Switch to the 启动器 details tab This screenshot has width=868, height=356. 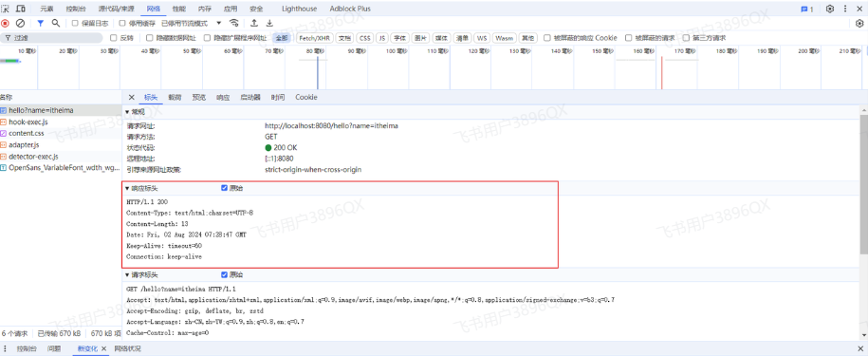[250, 97]
